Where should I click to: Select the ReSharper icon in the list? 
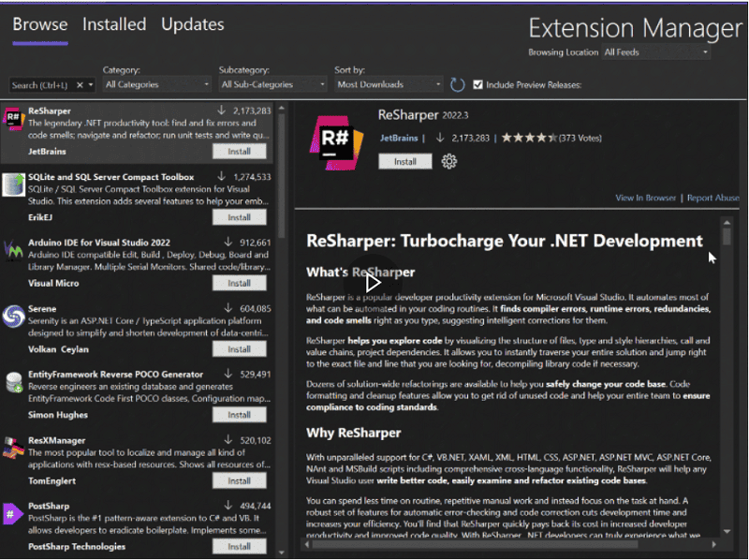13,119
